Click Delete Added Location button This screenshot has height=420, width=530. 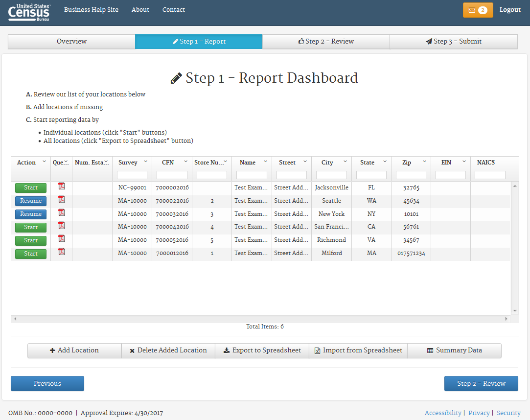coord(168,350)
